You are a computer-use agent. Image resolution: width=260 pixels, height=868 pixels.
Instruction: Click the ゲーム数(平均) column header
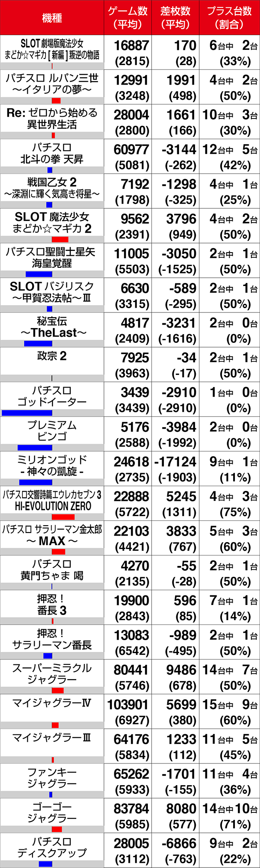pos(128,18)
